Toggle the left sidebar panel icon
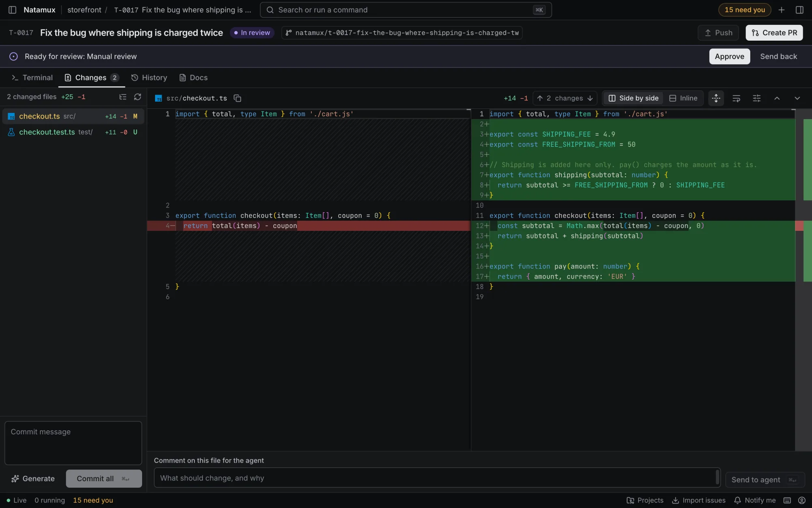812x508 pixels. point(12,10)
